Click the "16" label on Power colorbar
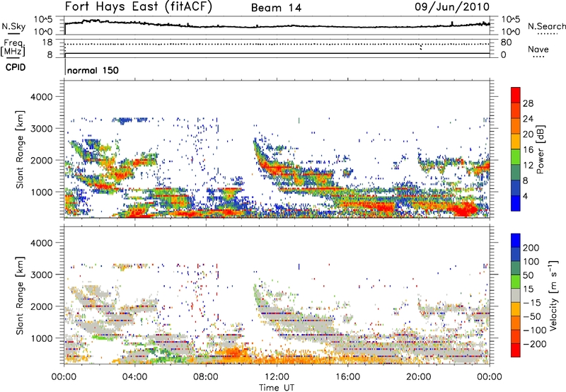Screen dimensions: 566x392 [528, 150]
